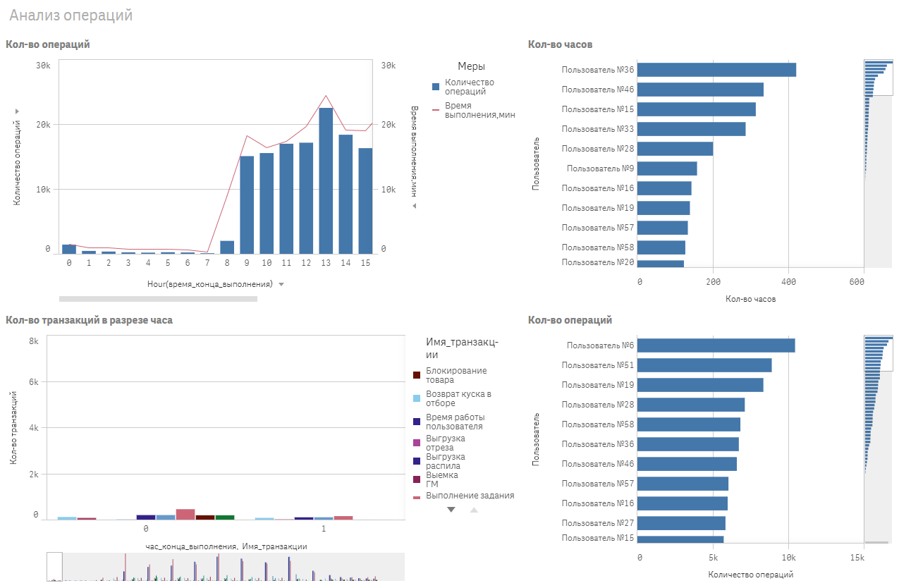Image resolution: width=899 pixels, height=588 pixels.
Task: Click the Выгрузка отреза legend swatch
Action: [x=417, y=443]
